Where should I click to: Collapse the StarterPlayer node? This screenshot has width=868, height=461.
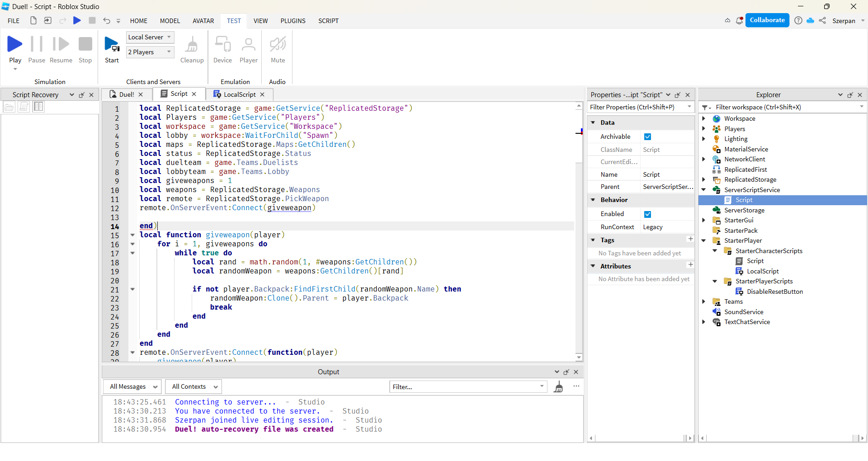pyautogui.click(x=703, y=240)
